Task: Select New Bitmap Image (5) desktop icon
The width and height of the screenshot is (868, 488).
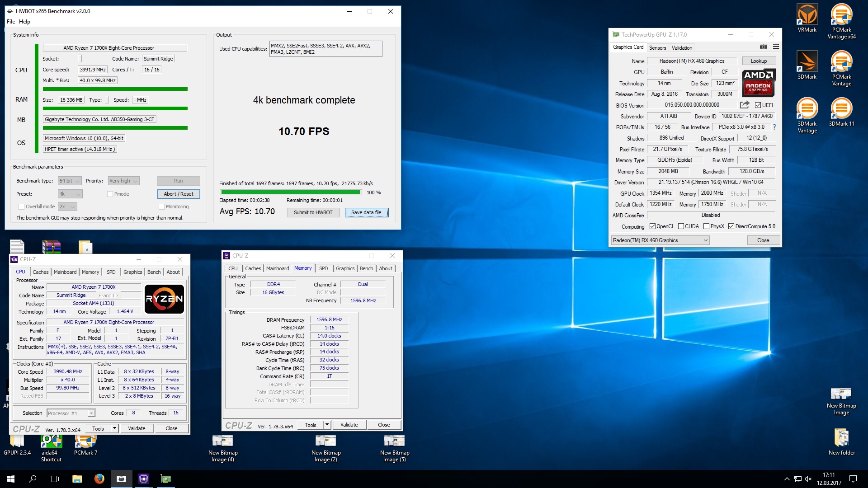Action: pyautogui.click(x=395, y=449)
